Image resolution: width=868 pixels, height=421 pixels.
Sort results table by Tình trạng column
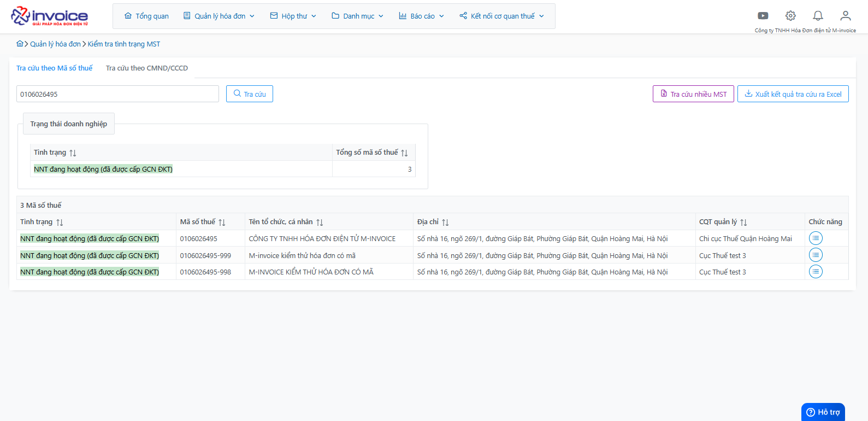60,222
